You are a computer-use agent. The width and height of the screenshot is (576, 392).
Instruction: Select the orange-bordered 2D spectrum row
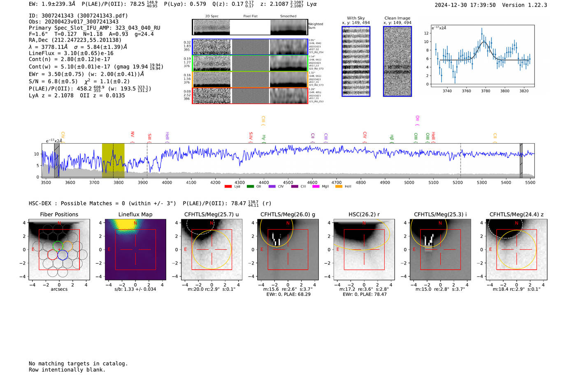pyautogui.click(x=250, y=79)
